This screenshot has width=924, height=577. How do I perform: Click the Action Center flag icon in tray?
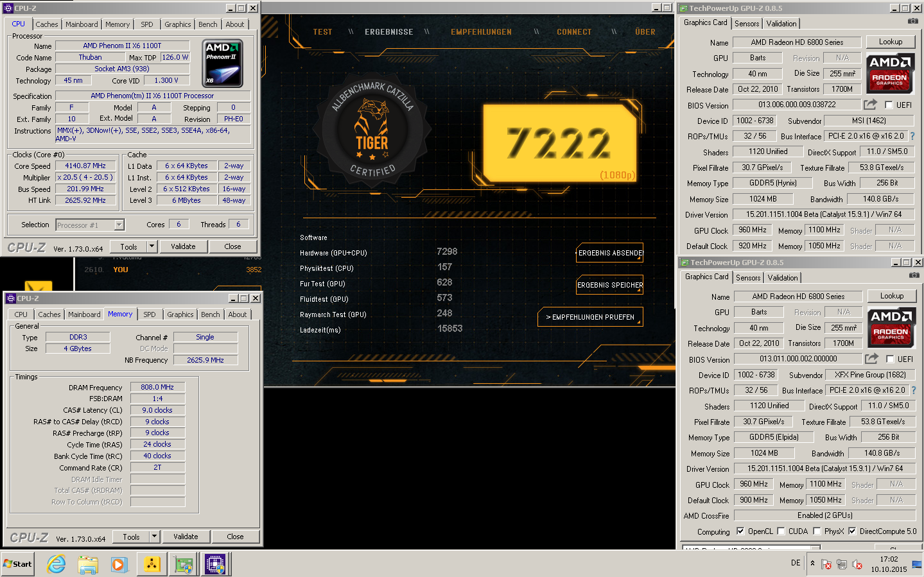(x=826, y=564)
